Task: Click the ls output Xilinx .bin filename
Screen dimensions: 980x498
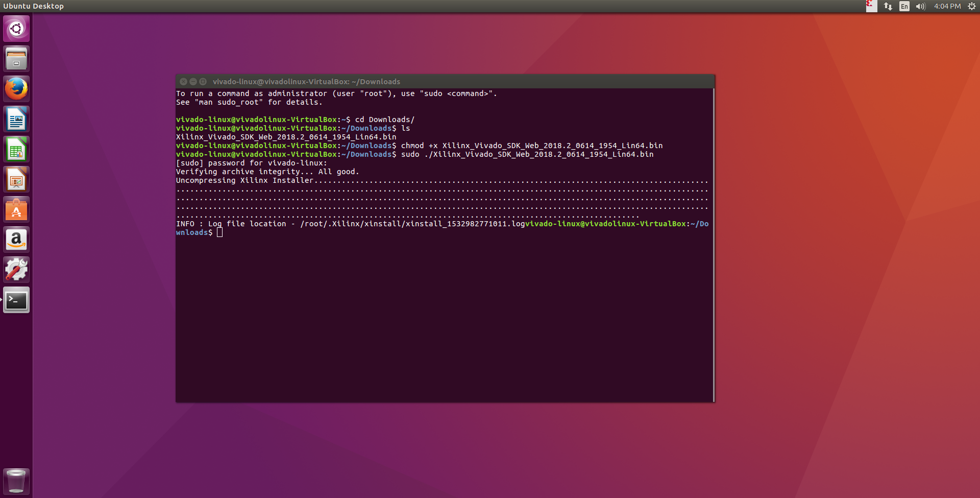Action: (286, 137)
